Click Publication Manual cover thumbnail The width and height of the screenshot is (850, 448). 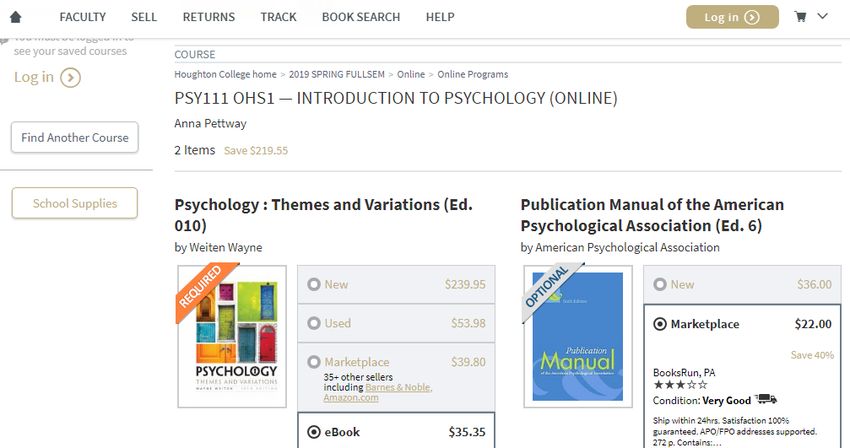tap(578, 336)
